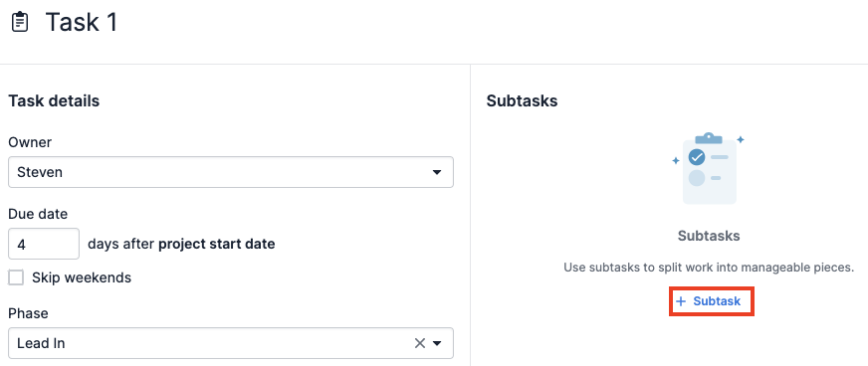Open the Owner dropdown showing Steven
The height and width of the screenshot is (366, 868).
pyautogui.click(x=231, y=172)
